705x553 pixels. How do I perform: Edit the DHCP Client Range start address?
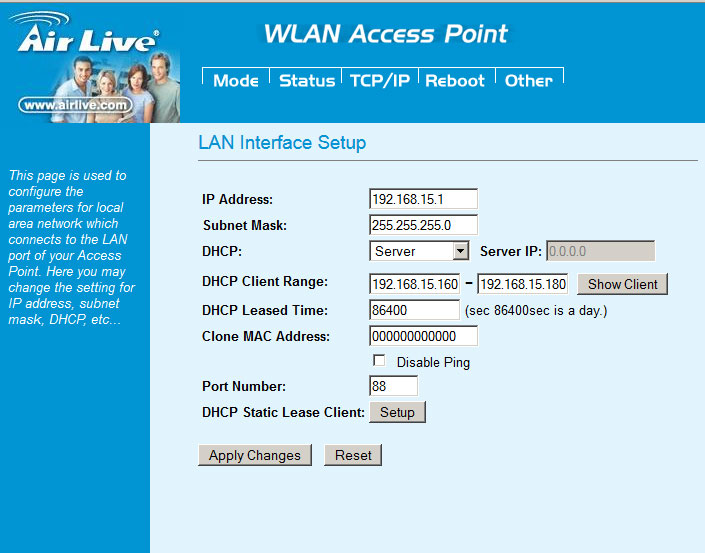(414, 284)
